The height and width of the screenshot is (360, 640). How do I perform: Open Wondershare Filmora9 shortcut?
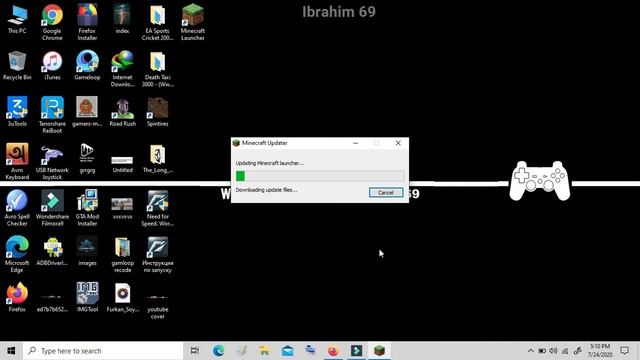(52, 208)
